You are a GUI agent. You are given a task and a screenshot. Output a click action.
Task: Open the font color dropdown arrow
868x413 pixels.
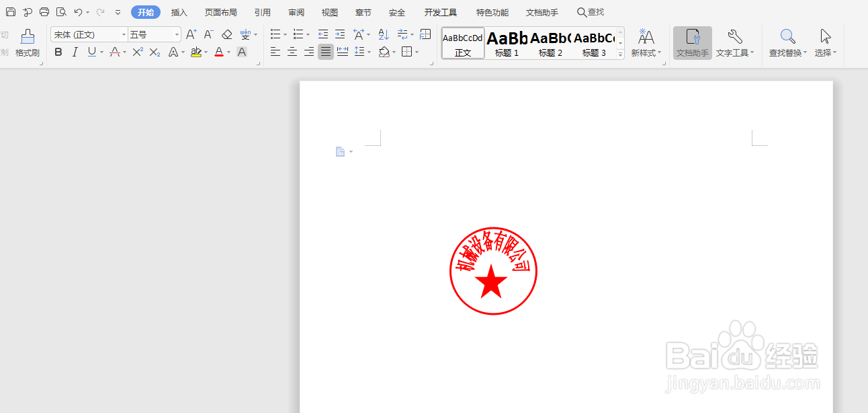(x=228, y=52)
